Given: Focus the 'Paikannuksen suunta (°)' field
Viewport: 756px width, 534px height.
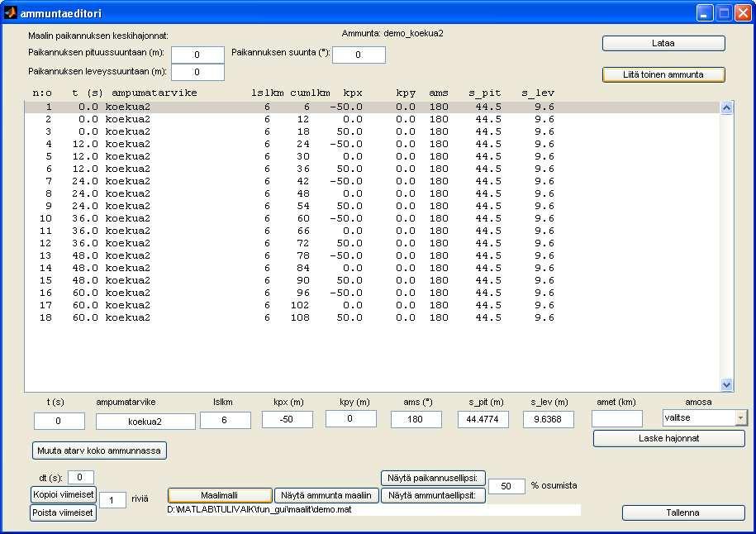Looking at the screenshot, I should coord(359,55).
